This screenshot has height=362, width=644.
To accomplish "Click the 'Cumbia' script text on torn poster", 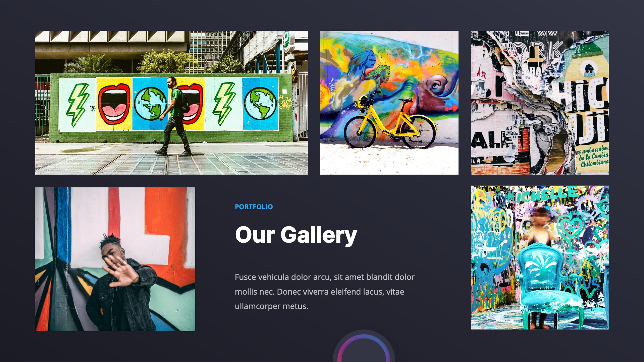I will coord(599,156).
